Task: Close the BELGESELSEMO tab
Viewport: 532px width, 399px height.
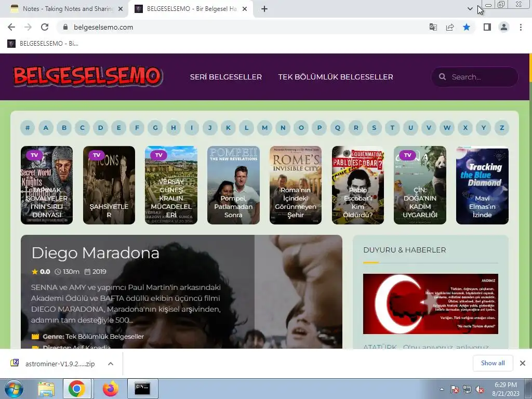Action: point(245,9)
